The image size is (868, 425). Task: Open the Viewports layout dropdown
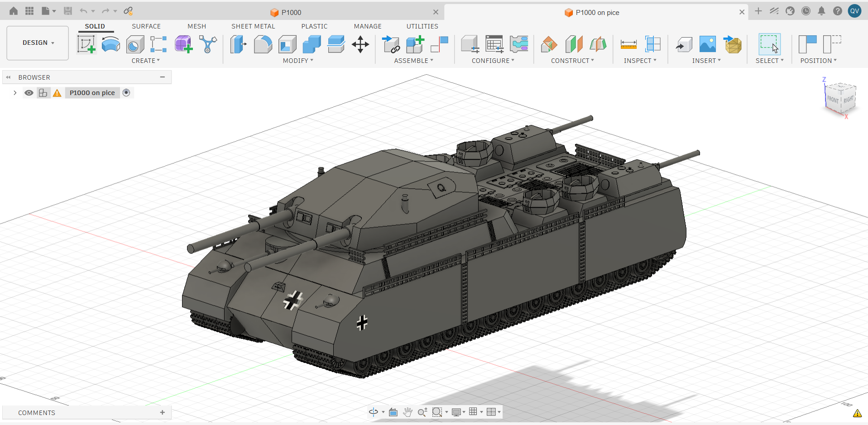(493, 412)
